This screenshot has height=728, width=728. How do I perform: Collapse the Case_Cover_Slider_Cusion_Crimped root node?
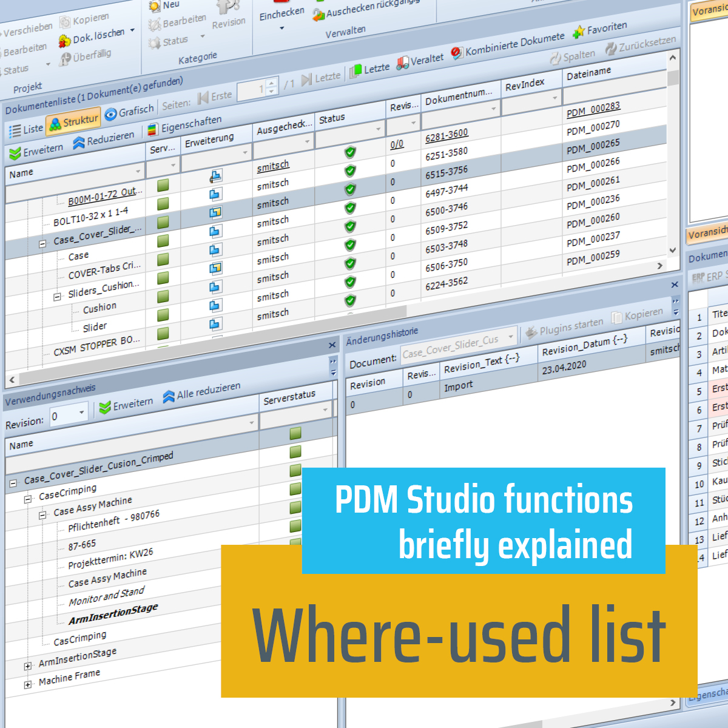tap(13, 484)
